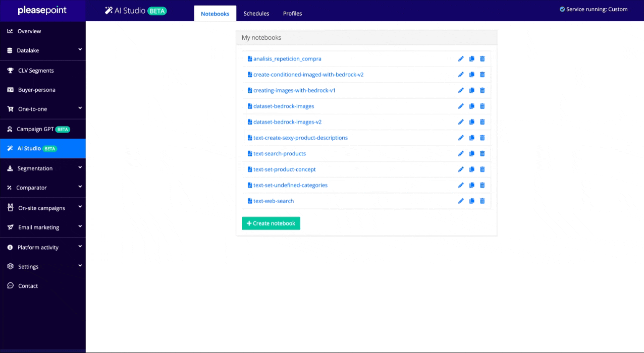
Task: Delete the text-set-product-concept notebook
Action: 482,169
